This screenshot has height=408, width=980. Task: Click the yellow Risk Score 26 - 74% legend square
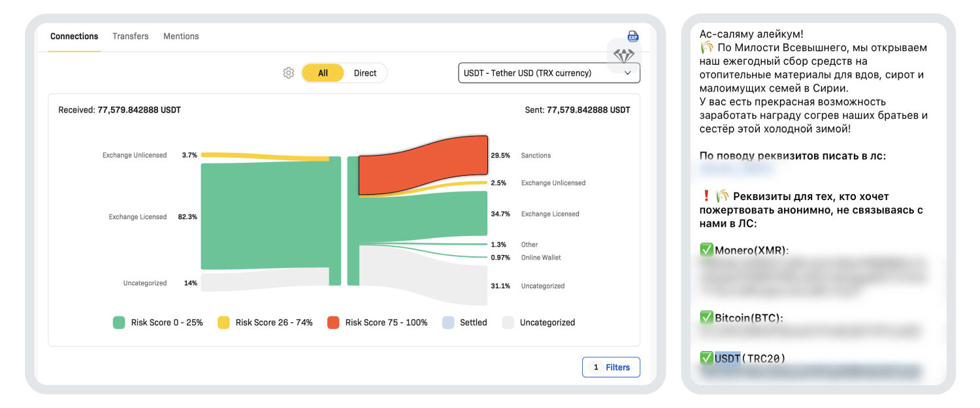pyautogui.click(x=223, y=322)
